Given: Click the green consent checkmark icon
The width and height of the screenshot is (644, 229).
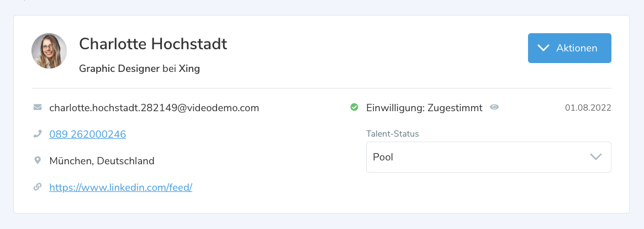Looking at the screenshot, I should tap(354, 107).
